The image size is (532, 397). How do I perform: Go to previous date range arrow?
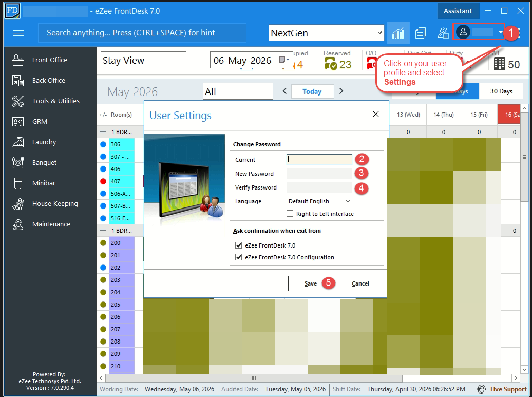click(284, 91)
